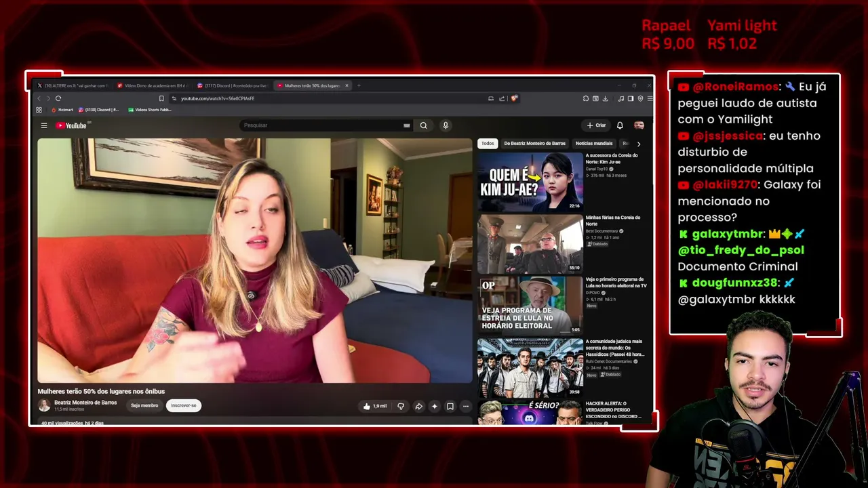The height and width of the screenshot is (488, 868).
Task: Click the Brave Shields lion icon
Action: point(515,98)
